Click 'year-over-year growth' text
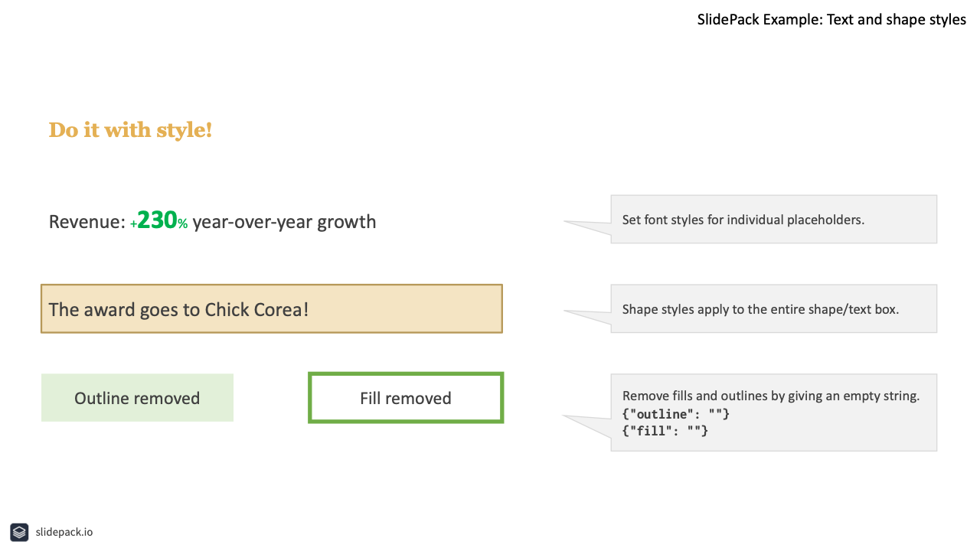 pyautogui.click(x=284, y=223)
